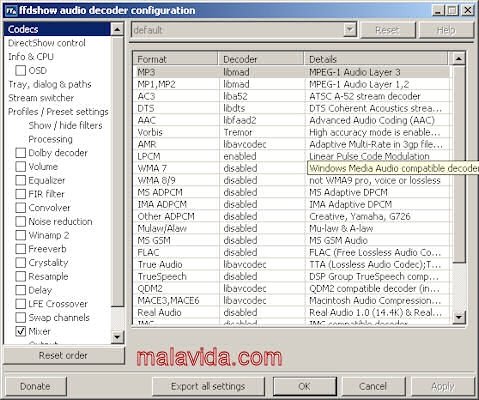Enable the Dolby decoder checkbox
Screen dimensions: 479x400
pyautogui.click(x=21, y=153)
